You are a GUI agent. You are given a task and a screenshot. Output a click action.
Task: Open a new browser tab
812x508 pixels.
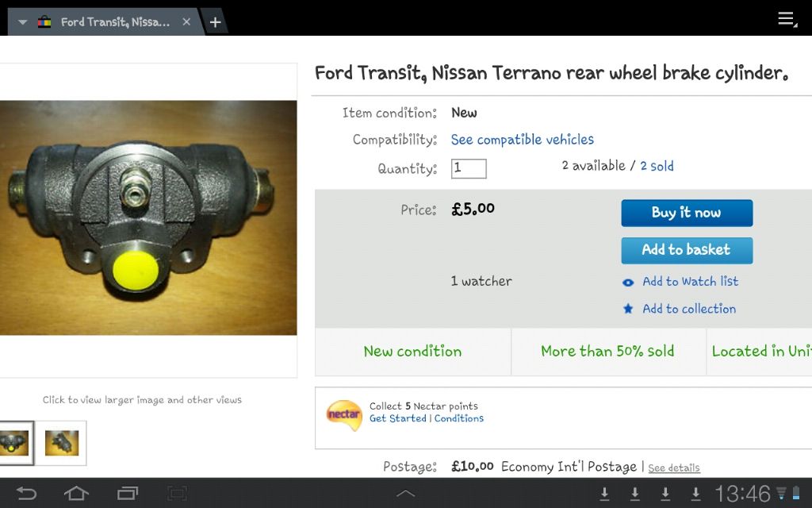tap(215, 22)
